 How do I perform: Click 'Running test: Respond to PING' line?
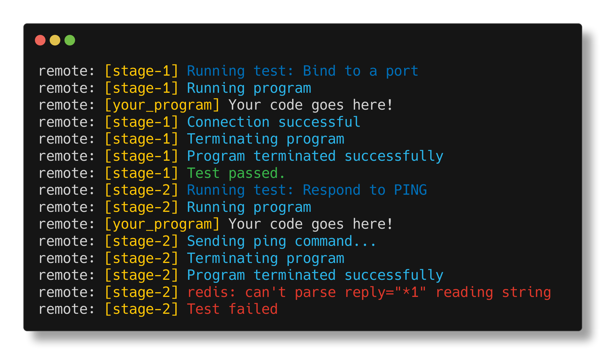307,190
